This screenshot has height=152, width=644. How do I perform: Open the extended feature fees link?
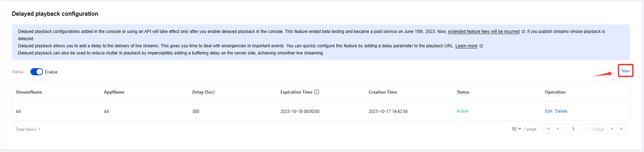[x=483, y=32]
